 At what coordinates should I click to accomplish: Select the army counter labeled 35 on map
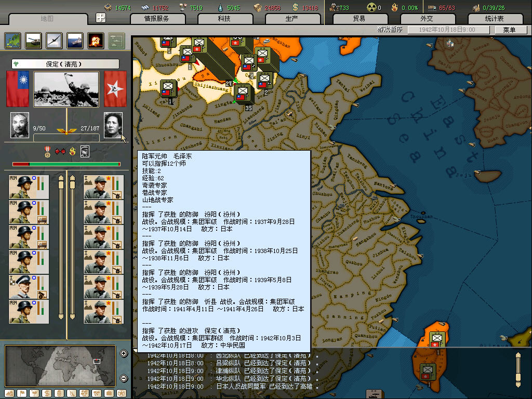(243, 94)
